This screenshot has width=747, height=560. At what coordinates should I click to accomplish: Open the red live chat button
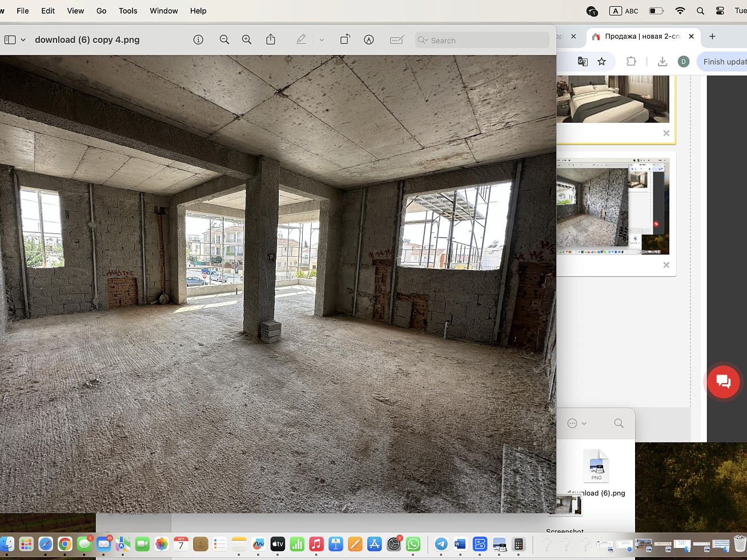coord(723,382)
